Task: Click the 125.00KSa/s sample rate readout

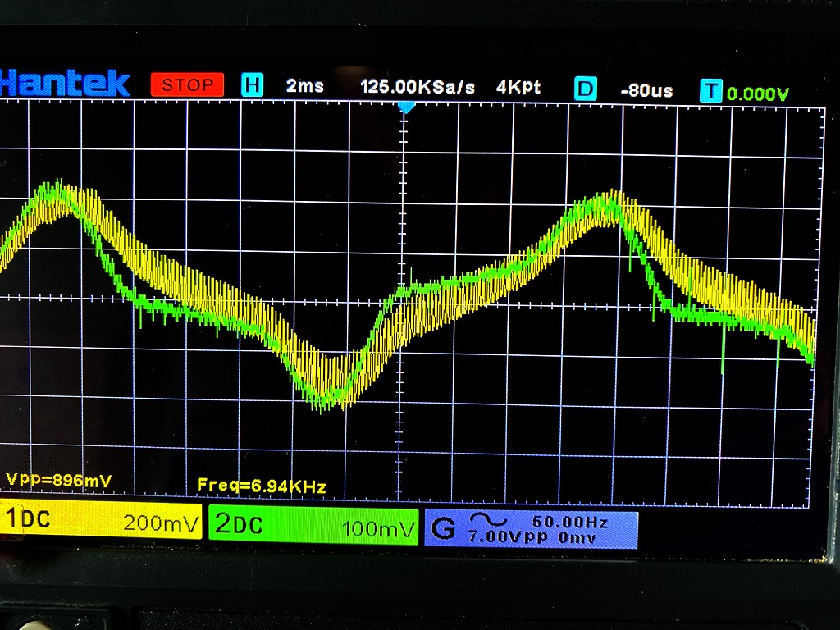Action: point(418,87)
